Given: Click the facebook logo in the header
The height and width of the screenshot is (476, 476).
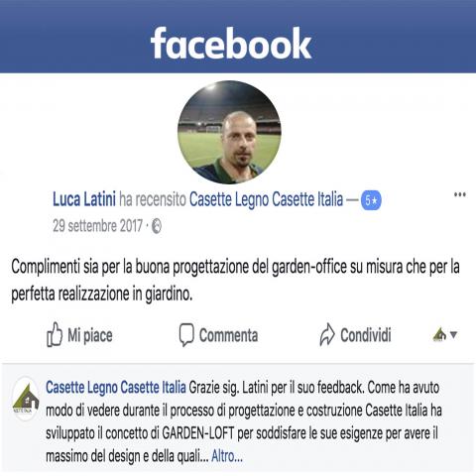Looking at the screenshot, I should [x=231, y=43].
